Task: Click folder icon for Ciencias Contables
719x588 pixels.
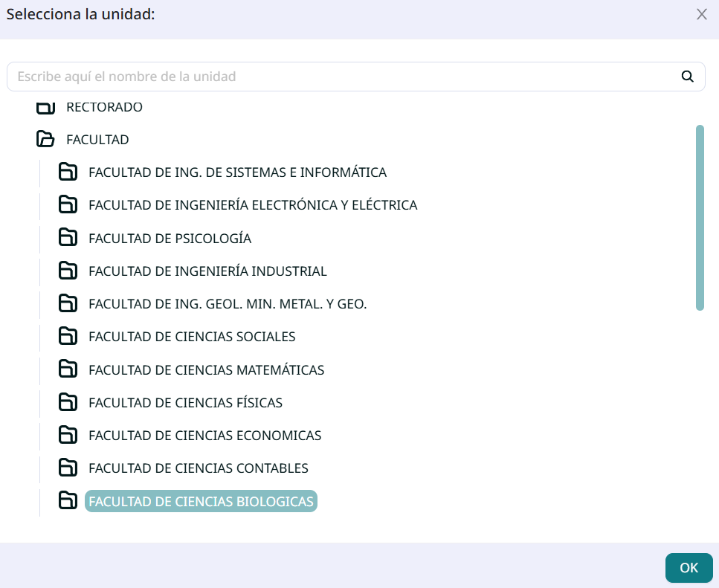Action: (x=68, y=468)
